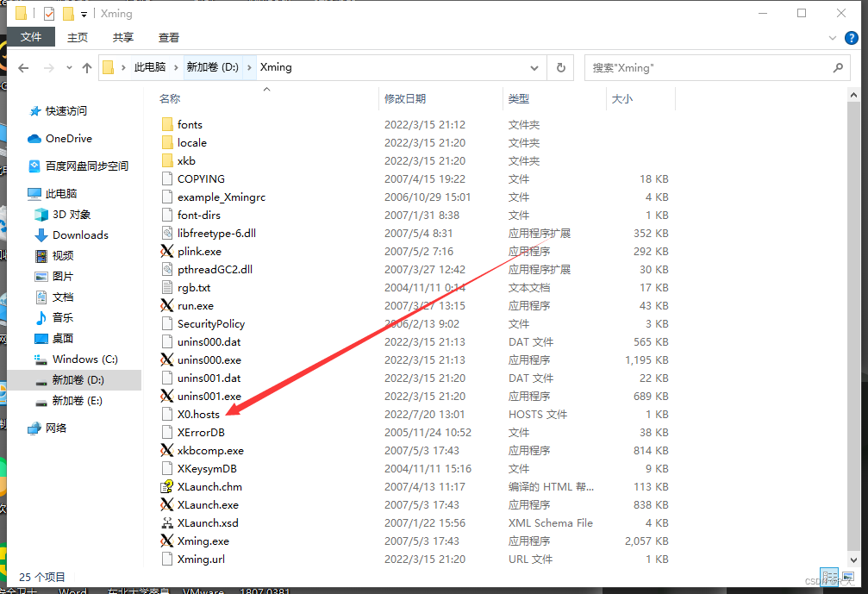Screen dimensions: 868x594
Task: Navigate to 新加卷 (D:) in address bar
Action: pyautogui.click(x=213, y=67)
